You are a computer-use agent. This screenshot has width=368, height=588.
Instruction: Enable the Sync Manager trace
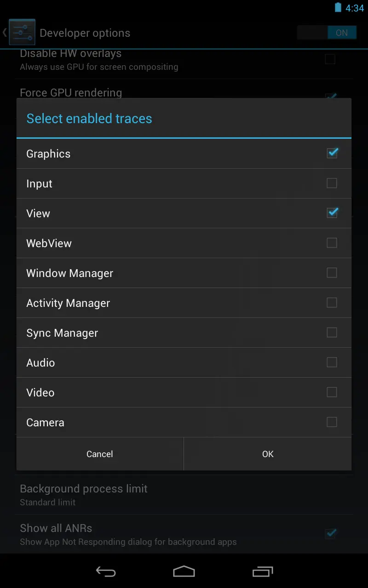332,333
